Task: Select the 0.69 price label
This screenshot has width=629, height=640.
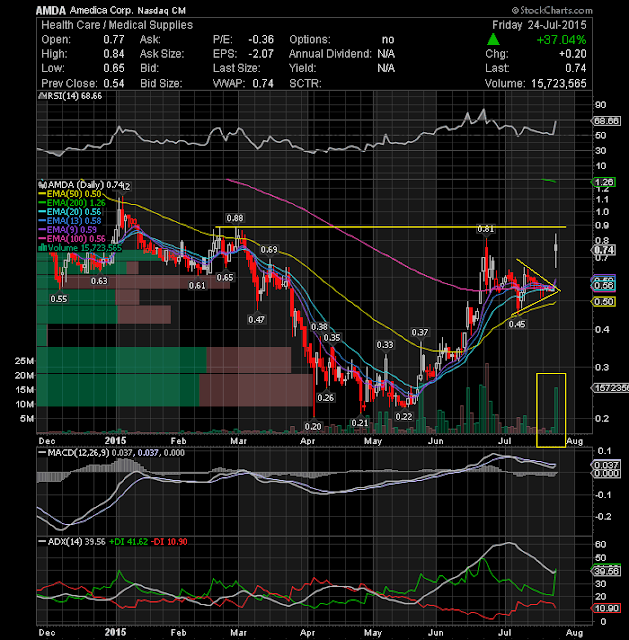Action: (x=269, y=249)
